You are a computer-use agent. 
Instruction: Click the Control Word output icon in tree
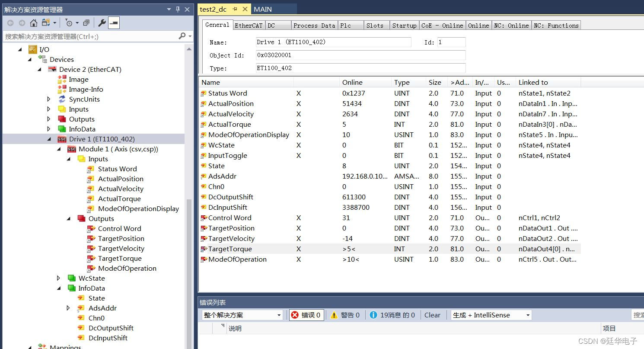pyautogui.click(x=91, y=229)
